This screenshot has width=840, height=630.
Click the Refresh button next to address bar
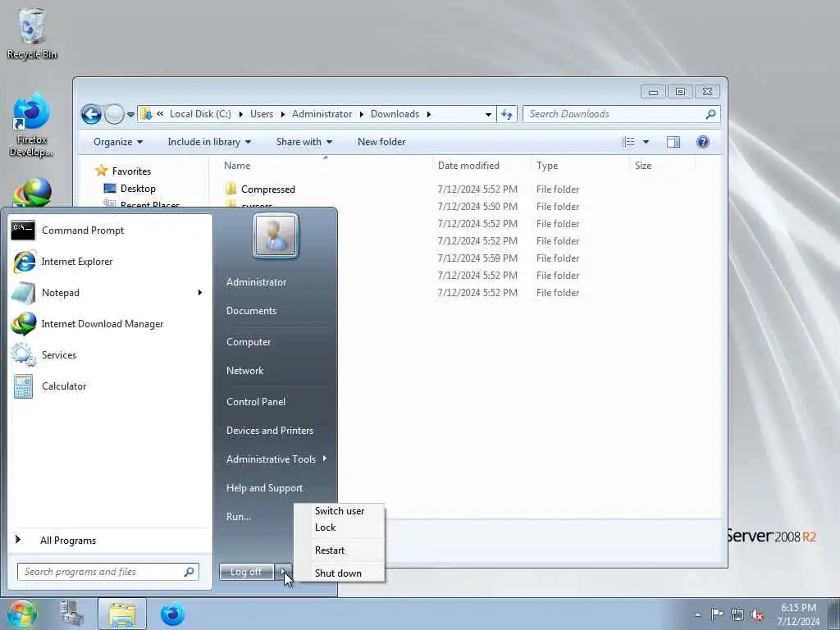(x=507, y=114)
